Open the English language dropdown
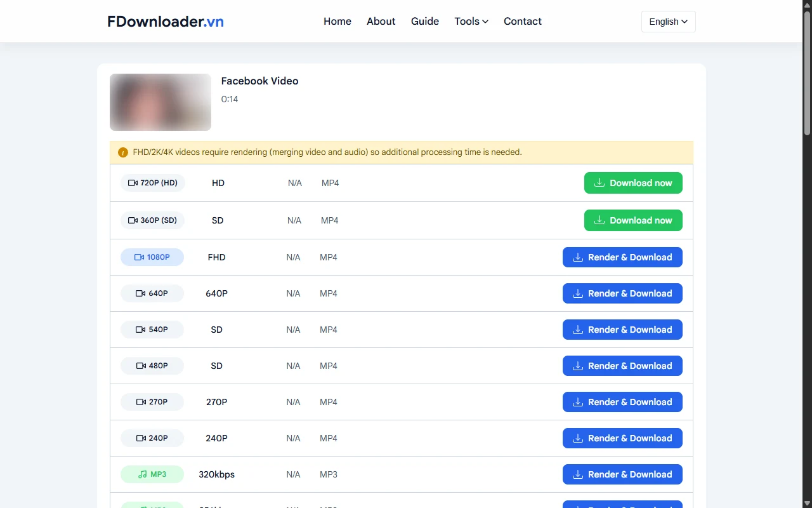Viewport: 812px width, 508px height. tap(669, 22)
